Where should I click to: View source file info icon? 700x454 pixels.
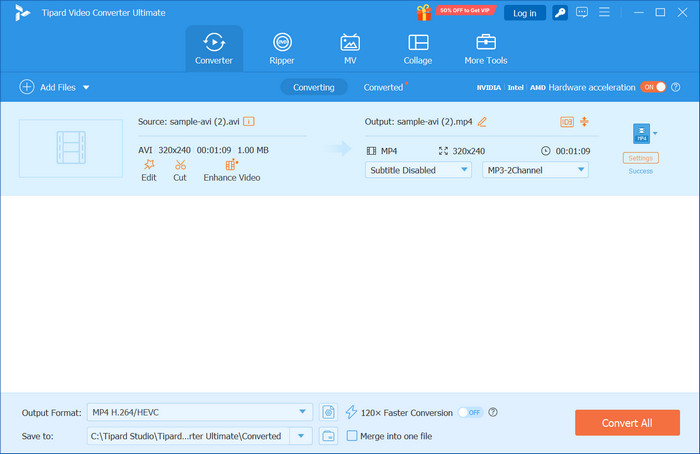tap(249, 121)
